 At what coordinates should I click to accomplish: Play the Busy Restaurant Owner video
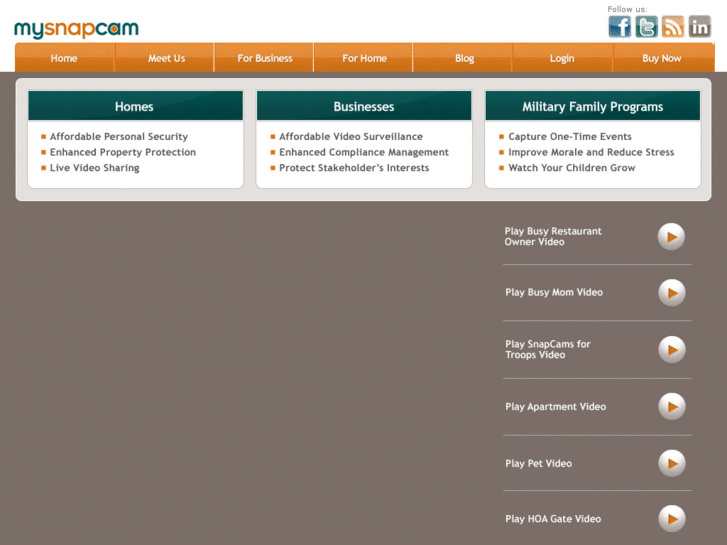click(671, 237)
